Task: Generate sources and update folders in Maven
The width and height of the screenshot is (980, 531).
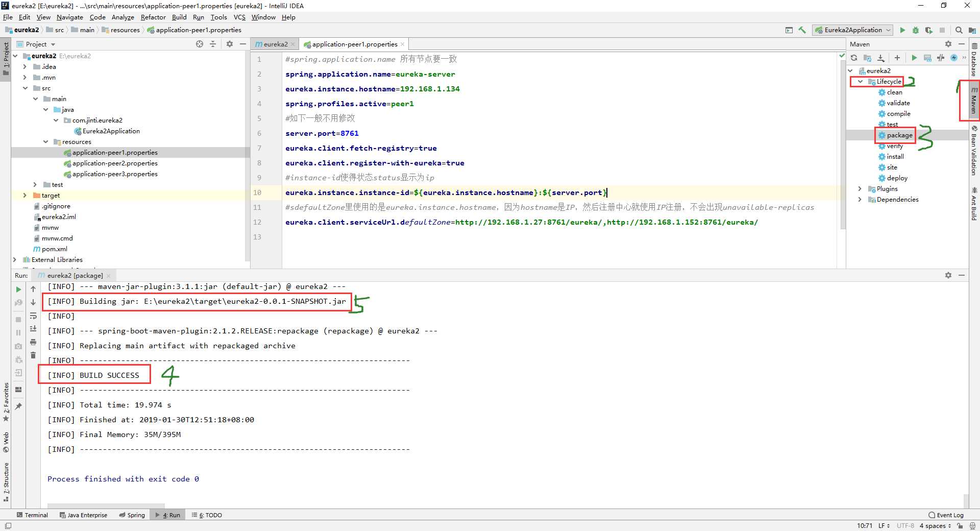Action: click(867, 58)
